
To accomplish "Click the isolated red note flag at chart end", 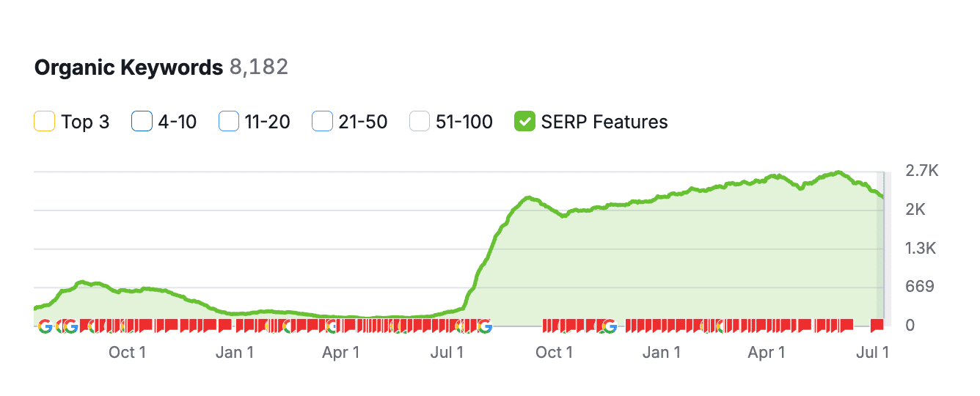I will pos(877,325).
